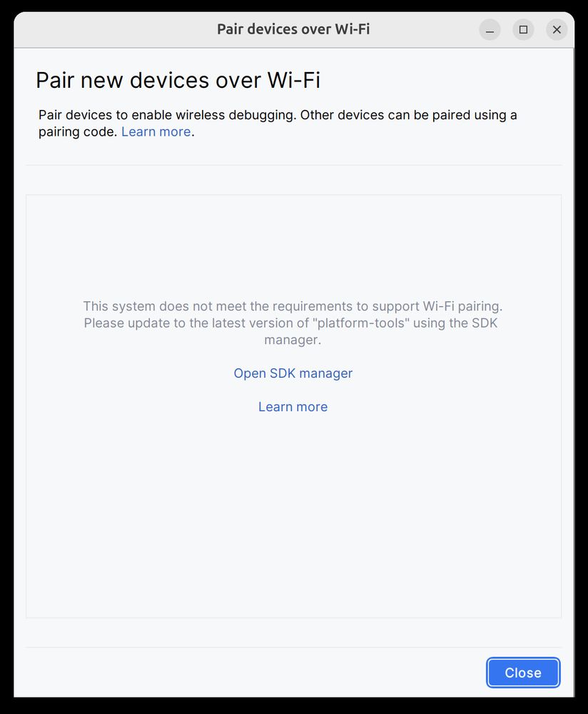This screenshot has width=588, height=714.
Task: Click the 'This system does not meet the requirements' line
Action: pos(293,306)
